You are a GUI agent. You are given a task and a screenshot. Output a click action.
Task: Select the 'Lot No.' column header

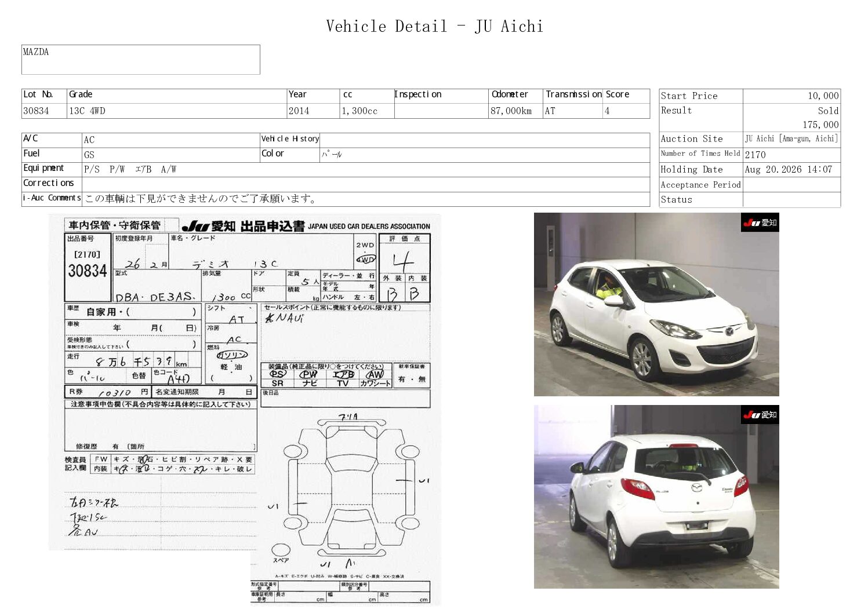38,94
